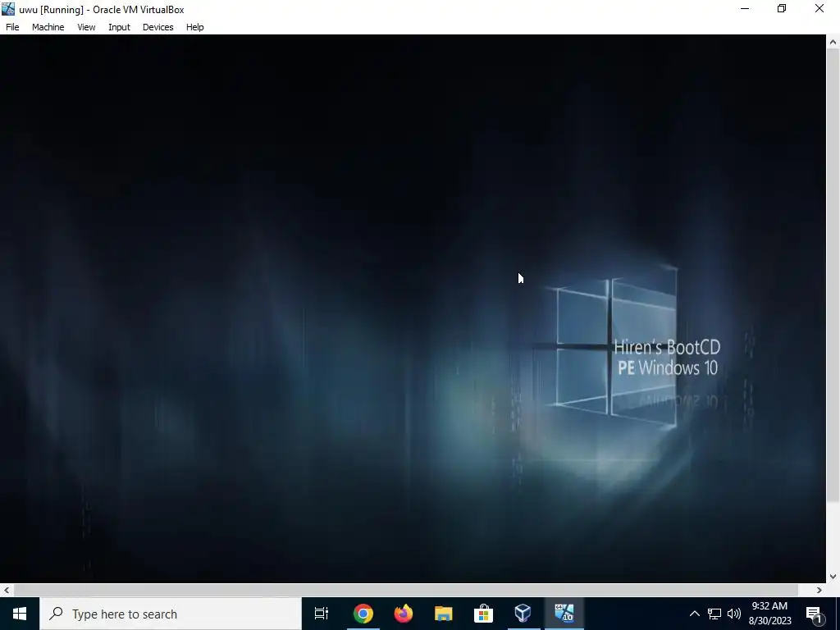
Task: Open the File menu in VirtualBox
Action: [x=12, y=27]
